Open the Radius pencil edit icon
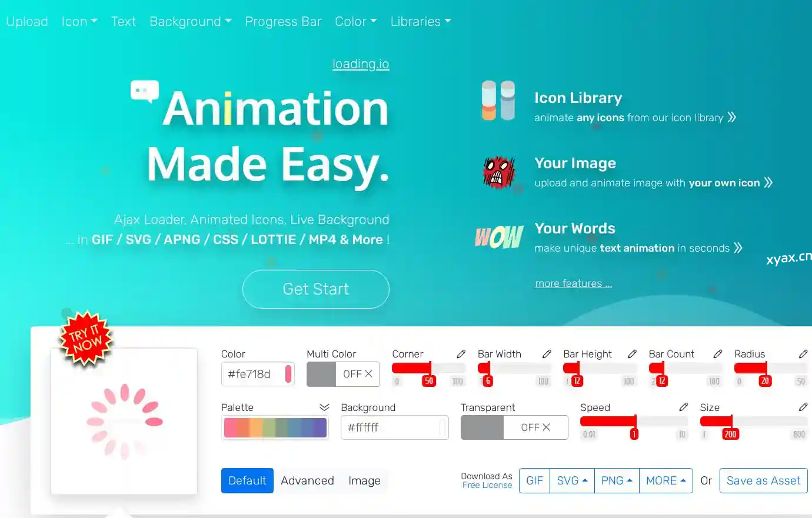Viewport: 812px width, 518px height. [x=803, y=354]
